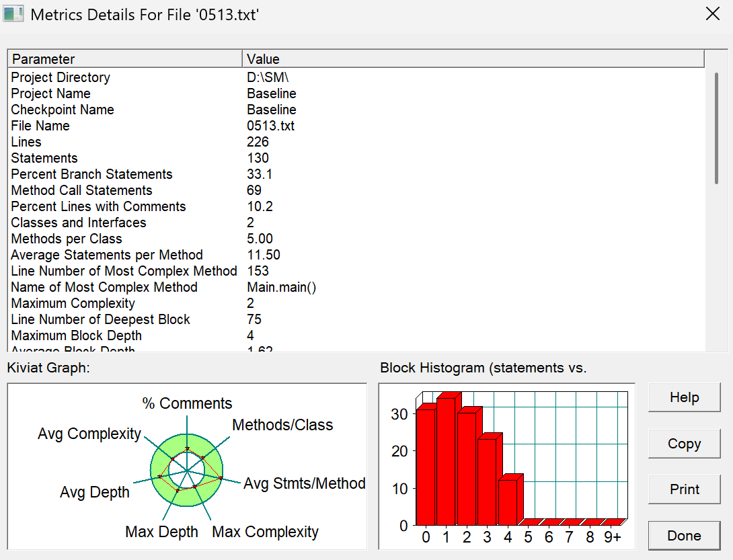Image resolution: width=733 pixels, height=560 pixels.
Task: Click the value 226 for Lines
Action: pyautogui.click(x=258, y=142)
